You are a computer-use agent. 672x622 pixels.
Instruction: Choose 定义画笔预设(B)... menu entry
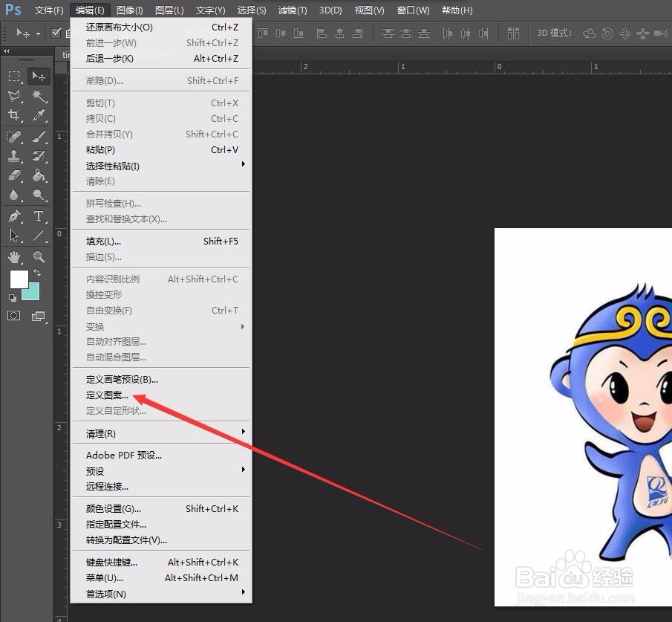tap(160, 380)
